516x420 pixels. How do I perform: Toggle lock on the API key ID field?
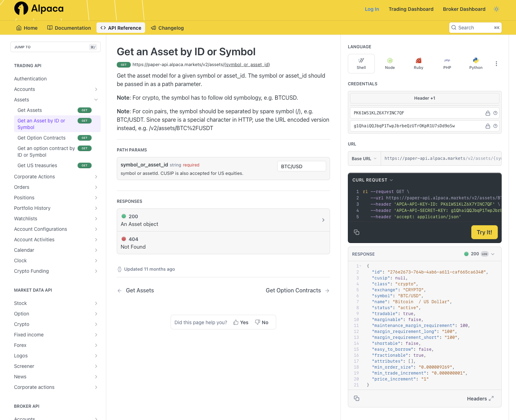pos(488,113)
